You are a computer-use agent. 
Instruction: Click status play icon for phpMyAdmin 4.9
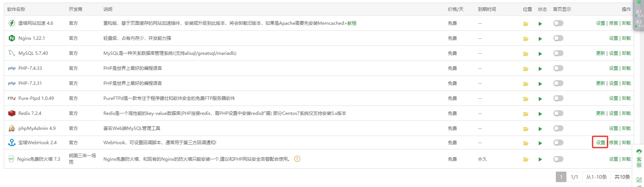(x=540, y=129)
